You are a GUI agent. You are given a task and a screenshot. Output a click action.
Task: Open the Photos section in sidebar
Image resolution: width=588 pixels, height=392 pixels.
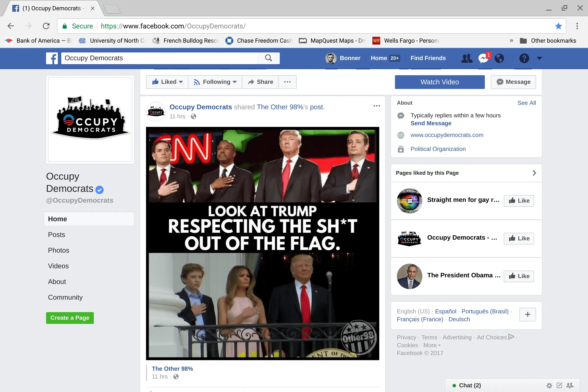[59, 250]
